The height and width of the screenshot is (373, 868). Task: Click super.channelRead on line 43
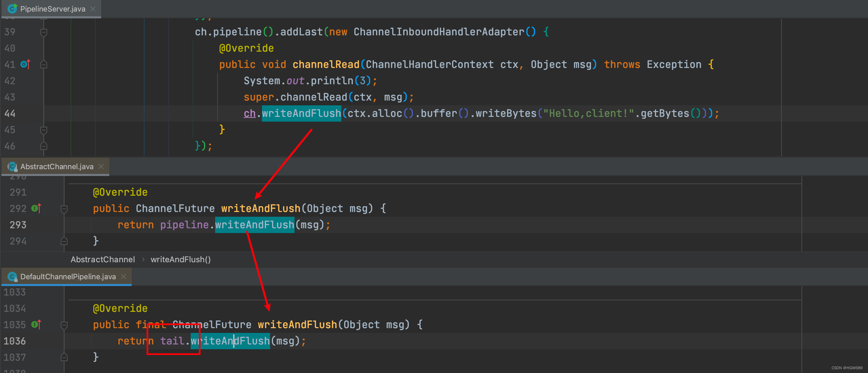pyautogui.click(x=296, y=97)
